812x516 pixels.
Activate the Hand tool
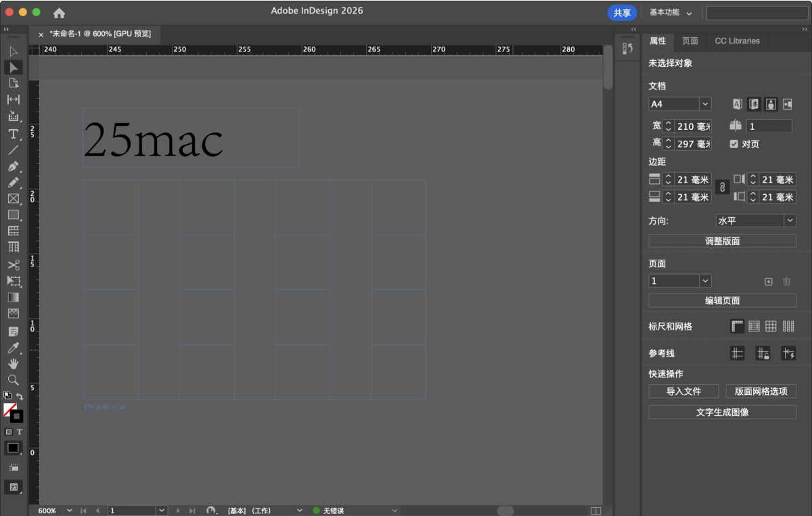coord(13,364)
